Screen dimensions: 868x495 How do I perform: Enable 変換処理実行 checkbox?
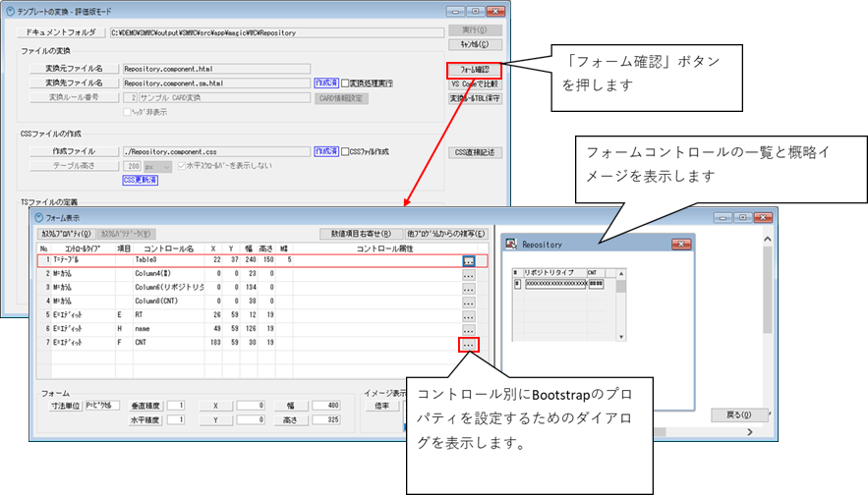(x=345, y=83)
